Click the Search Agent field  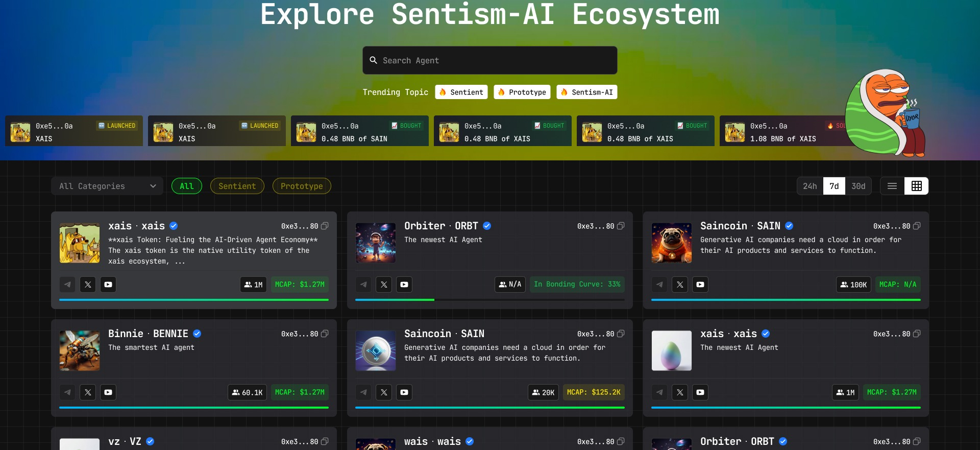(490, 60)
